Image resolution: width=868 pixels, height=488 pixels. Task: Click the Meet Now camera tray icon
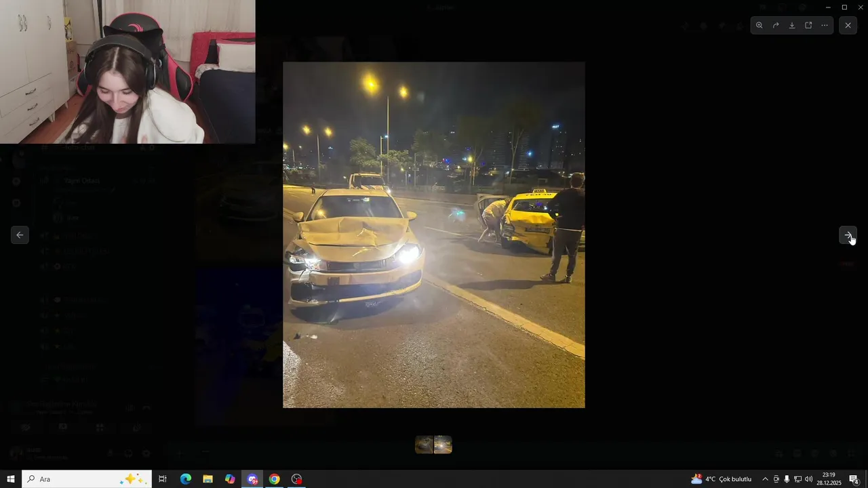[776, 479]
